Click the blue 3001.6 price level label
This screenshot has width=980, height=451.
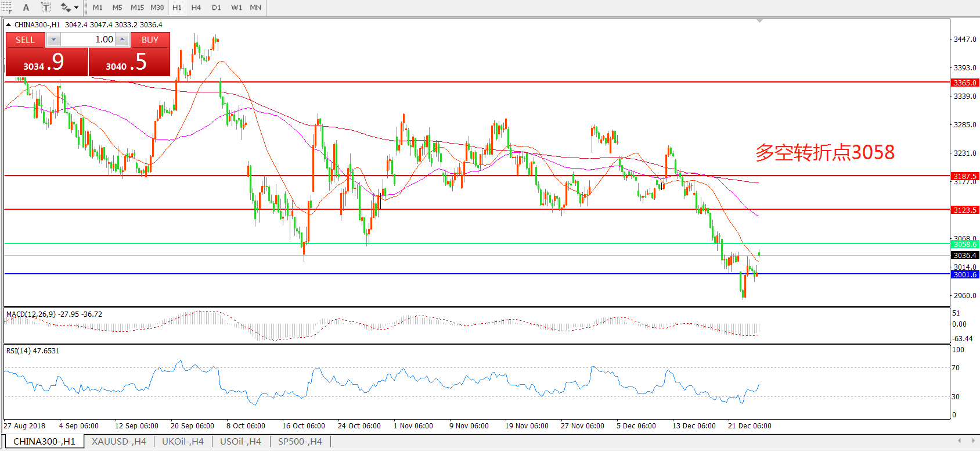[x=965, y=274]
